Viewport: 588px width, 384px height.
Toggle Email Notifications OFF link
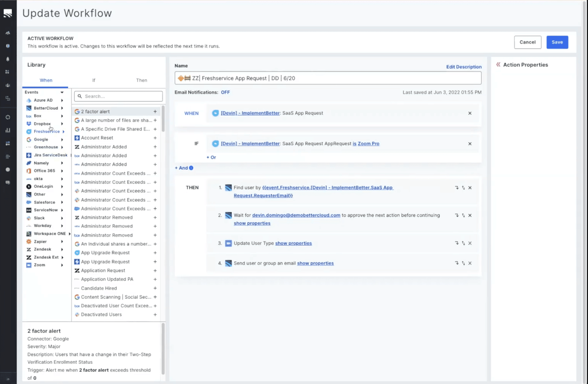(225, 92)
